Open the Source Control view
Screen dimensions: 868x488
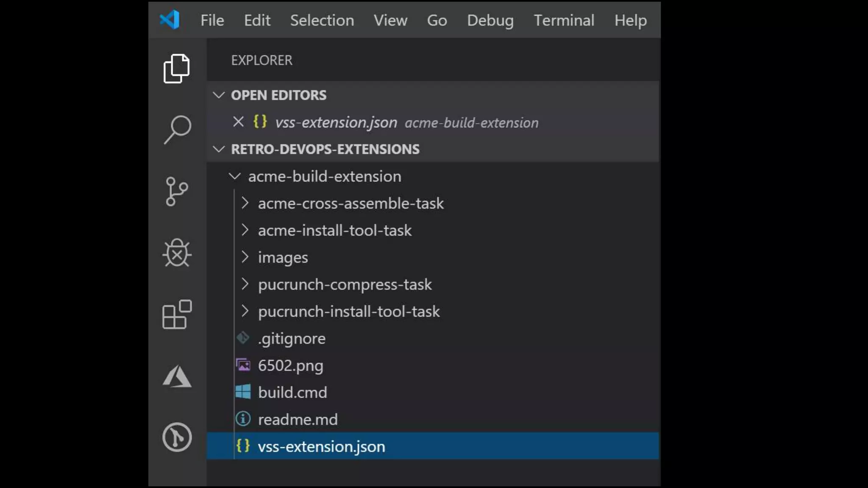point(176,191)
